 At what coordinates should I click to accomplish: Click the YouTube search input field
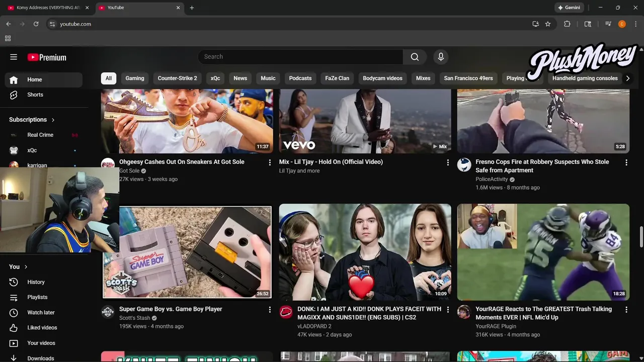point(300,57)
